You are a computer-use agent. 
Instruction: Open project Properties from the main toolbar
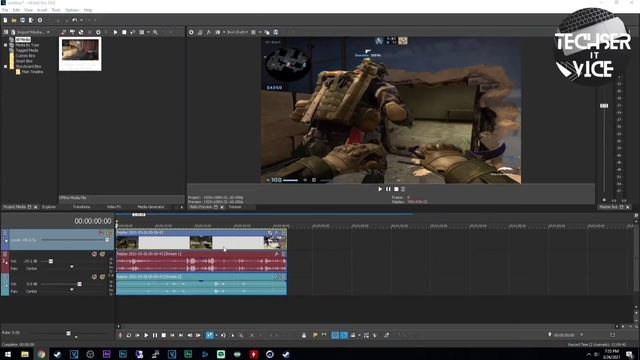tap(40, 20)
